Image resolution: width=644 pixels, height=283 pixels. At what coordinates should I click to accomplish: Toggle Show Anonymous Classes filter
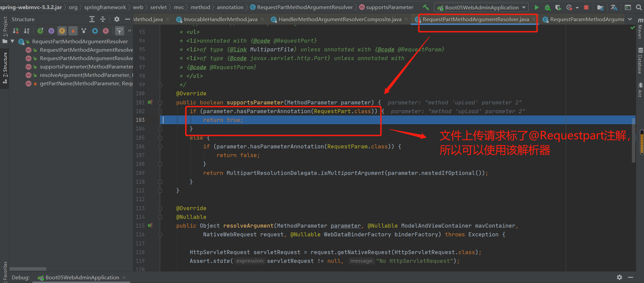pyautogui.click(x=84, y=31)
